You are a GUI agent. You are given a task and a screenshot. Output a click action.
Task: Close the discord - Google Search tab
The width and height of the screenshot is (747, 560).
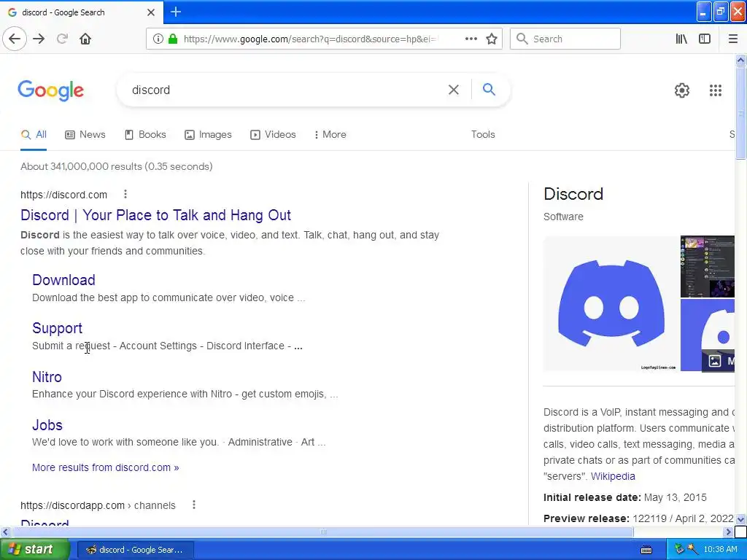(x=151, y=12)
